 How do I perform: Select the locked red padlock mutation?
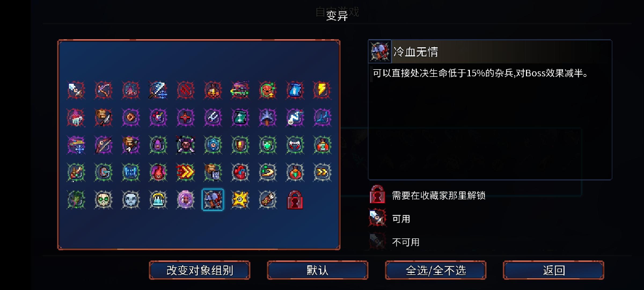295,200
